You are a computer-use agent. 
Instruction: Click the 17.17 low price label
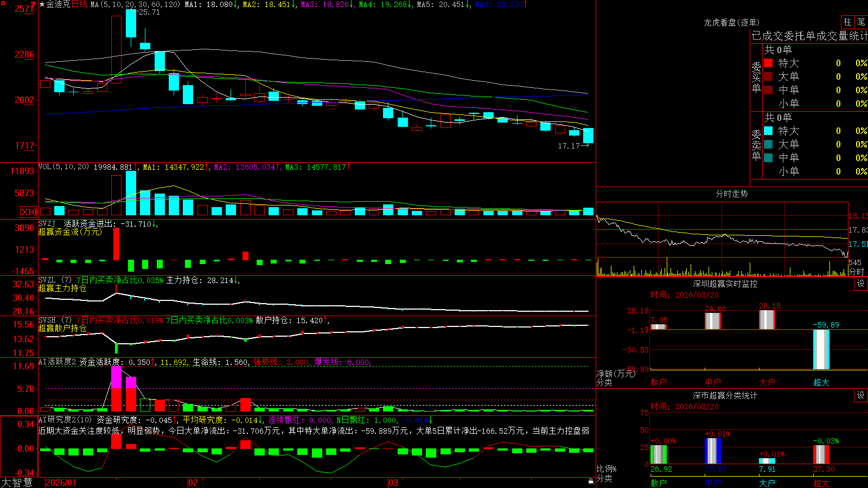click(x=569, y=146)
